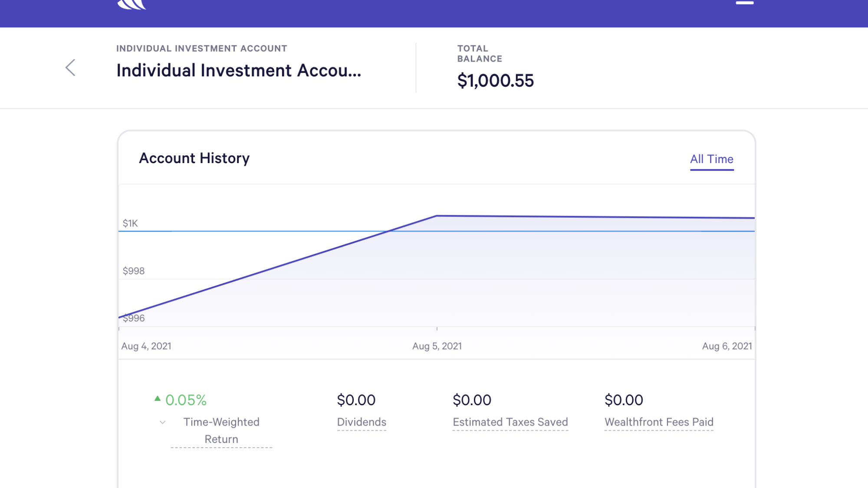Open Wealthfront Fees Paid details
The height and width of the screenshot is (488, 868).
pyautogui.click(x=659, y=422)
